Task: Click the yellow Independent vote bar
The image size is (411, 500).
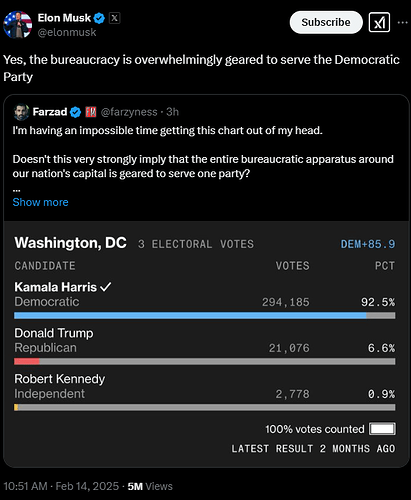Action: pyautogui.click(x=16, y=407)
